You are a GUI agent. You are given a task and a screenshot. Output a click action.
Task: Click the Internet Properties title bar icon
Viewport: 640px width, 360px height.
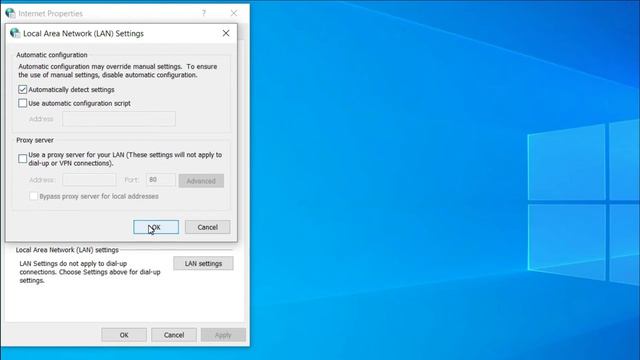click(x=10, y=13)
